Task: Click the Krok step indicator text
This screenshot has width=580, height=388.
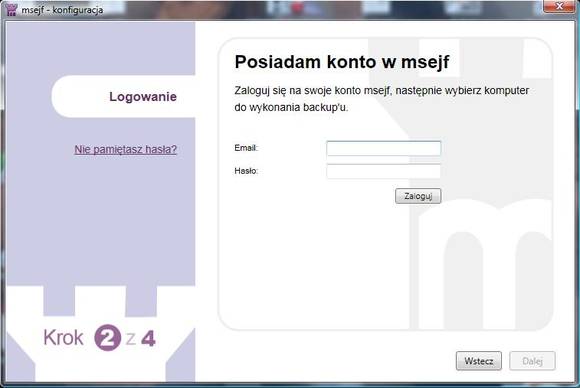Action: [63, 338]
